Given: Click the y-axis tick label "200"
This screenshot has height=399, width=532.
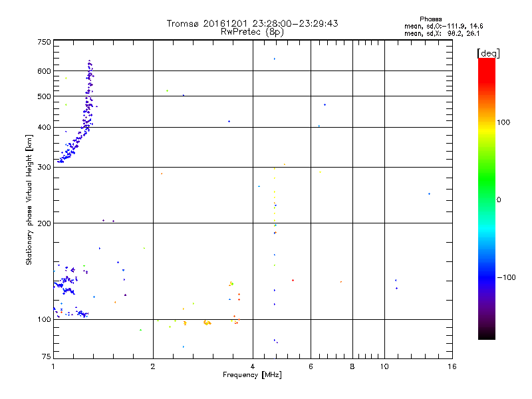Looking at the screenshot, I should click(x=44, y=223).
